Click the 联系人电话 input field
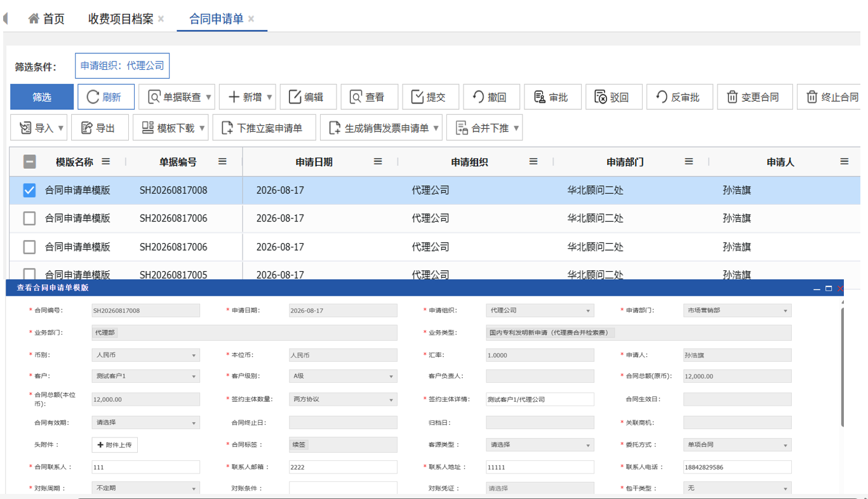 click(x=737, y=467)
